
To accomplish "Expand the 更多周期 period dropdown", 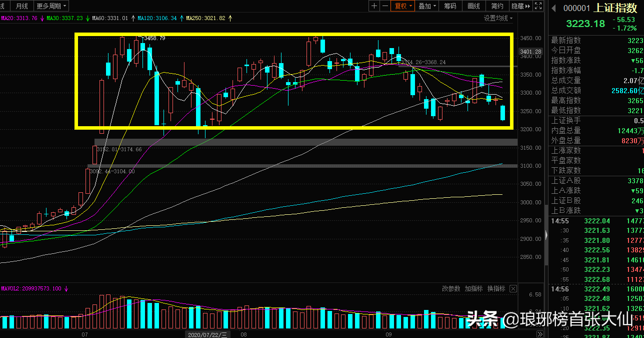I will click(x=52, y=6).
